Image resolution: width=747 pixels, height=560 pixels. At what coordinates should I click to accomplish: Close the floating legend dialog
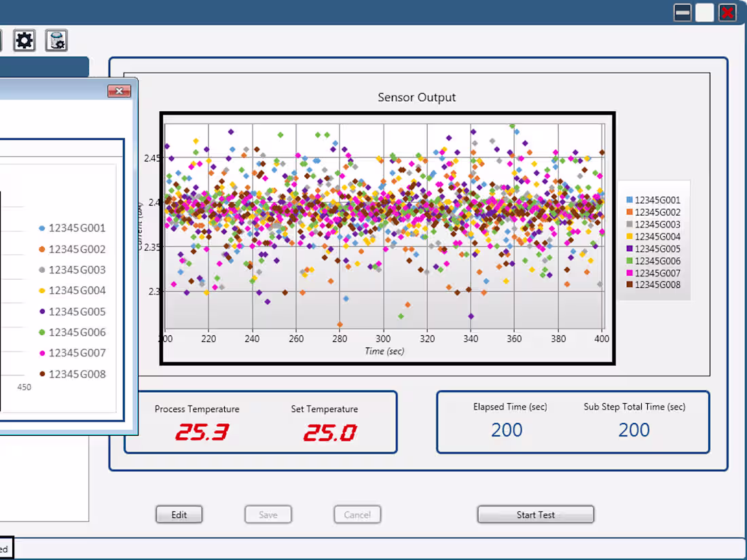click(x=120, y=90)
